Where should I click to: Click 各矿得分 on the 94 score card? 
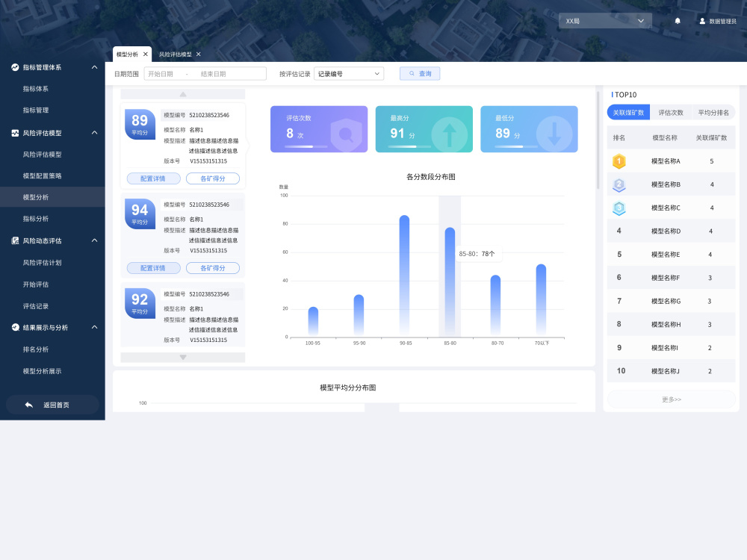point(212,268)
